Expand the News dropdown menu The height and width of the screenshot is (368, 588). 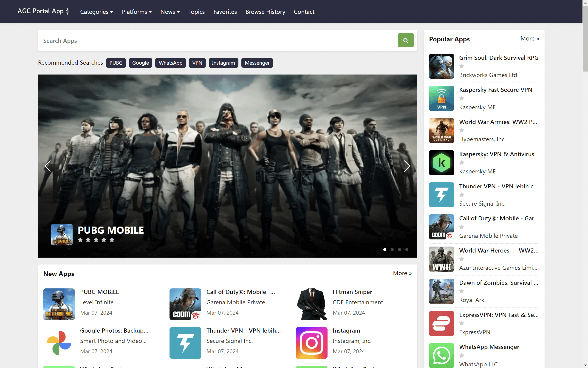pyautogui.click(x=170, y=12)
